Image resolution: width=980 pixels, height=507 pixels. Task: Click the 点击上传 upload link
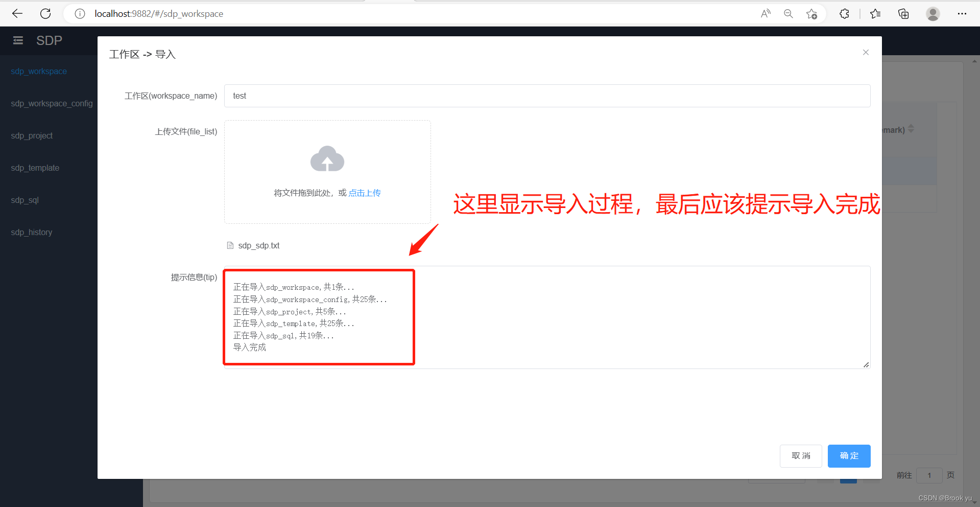pyautogui.click(x=365, y=193)
